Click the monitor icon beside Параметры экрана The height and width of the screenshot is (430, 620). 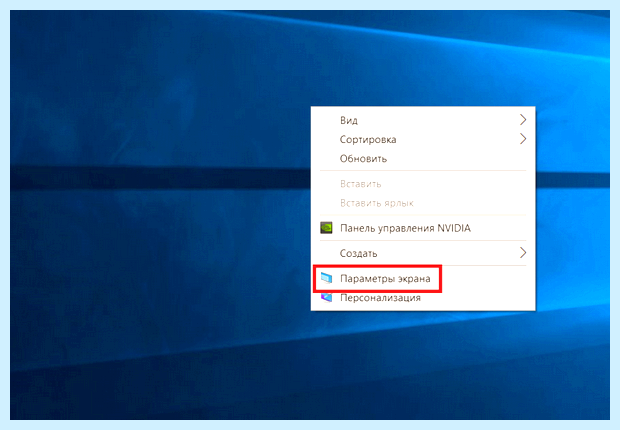click(x=327, y=278)
